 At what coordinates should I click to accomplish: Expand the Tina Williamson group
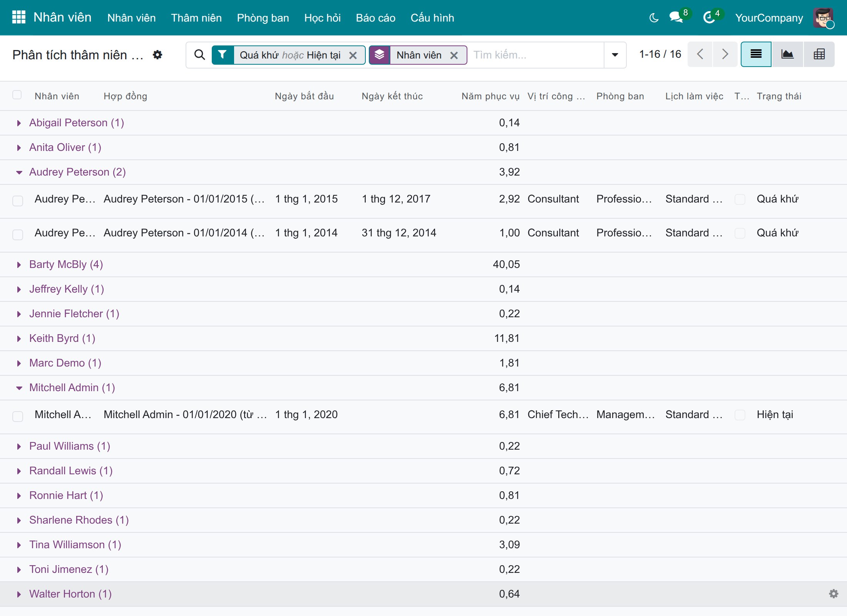coord(19,545)
